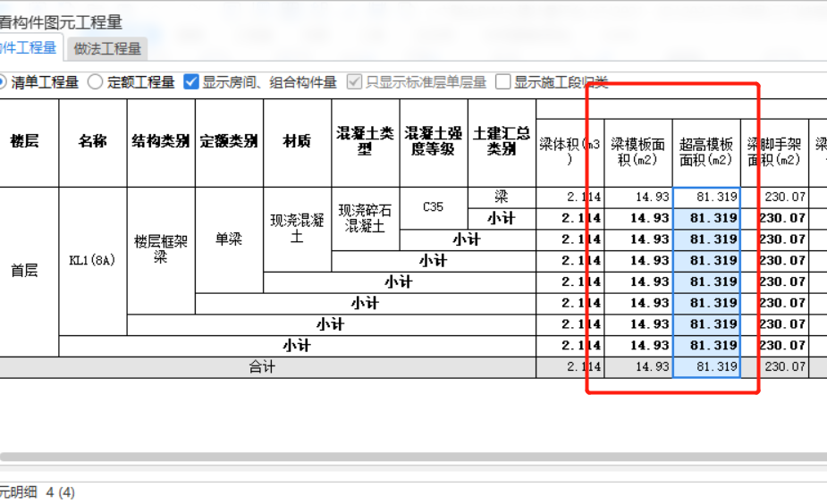Click the 土建汇总类别 column header

[x=502, y=141]
